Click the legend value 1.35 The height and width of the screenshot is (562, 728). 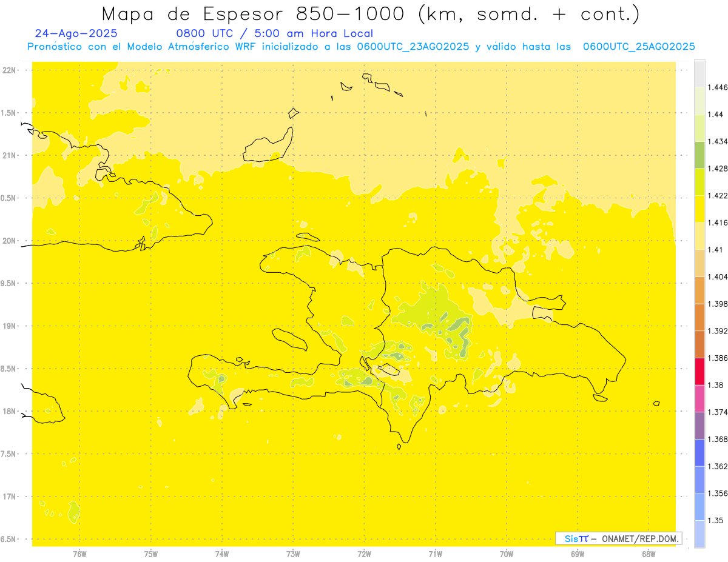coord(716,520)
